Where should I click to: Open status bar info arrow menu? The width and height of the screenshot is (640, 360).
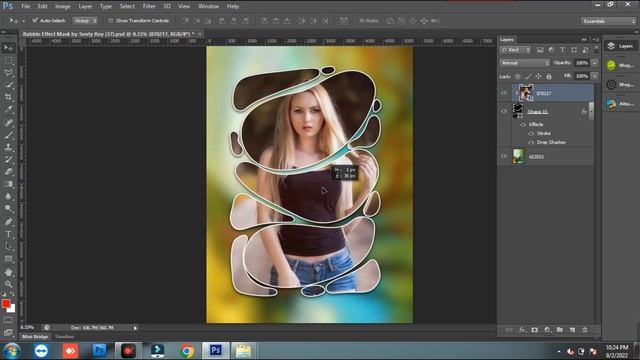tap(135, 328)
